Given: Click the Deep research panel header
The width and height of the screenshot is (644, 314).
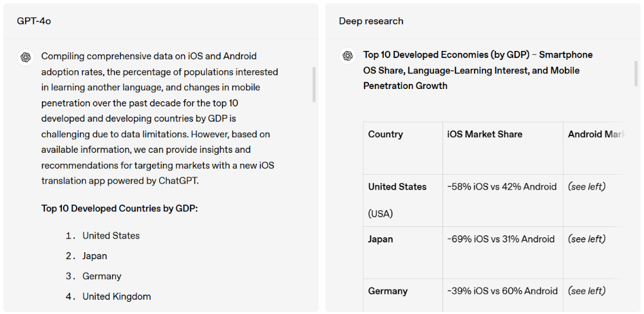Looking at the screenshot, I should [x=371, y=21].
